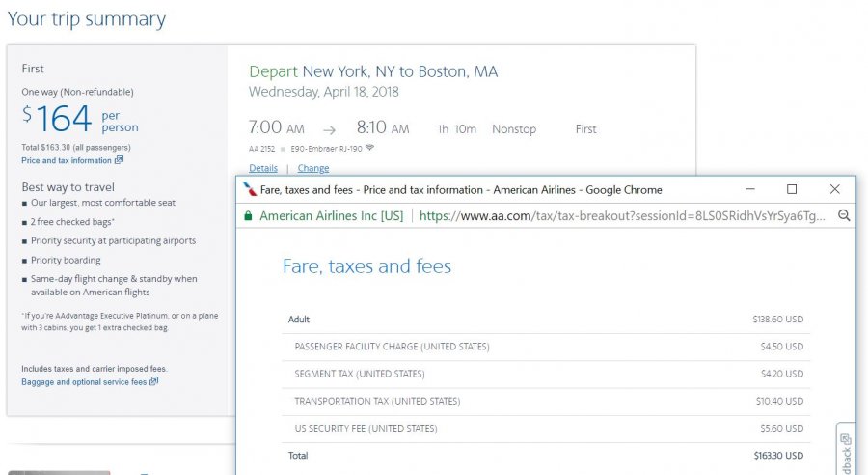Click the 7:00 AM departure time
The image size is (868, 475).
pyautogui.click(x=276, y=127)
